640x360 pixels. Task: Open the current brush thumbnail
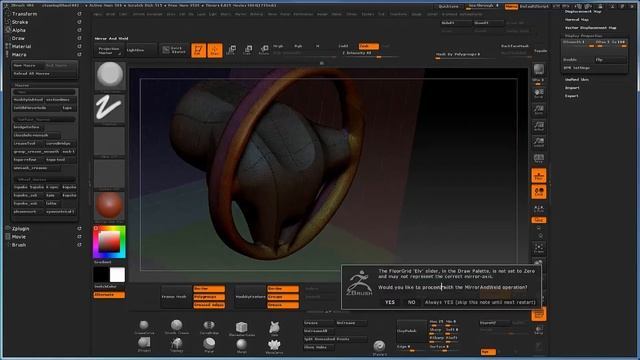(110, 76)
